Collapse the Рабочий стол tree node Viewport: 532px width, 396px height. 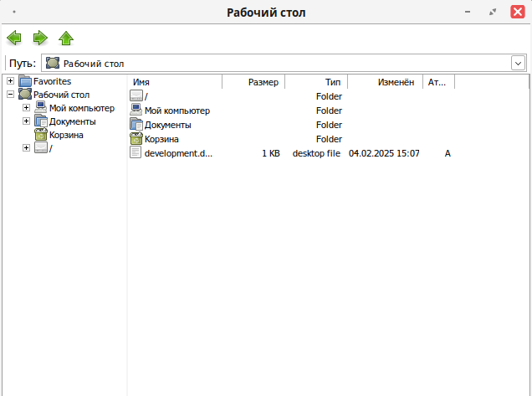point(10,95)
